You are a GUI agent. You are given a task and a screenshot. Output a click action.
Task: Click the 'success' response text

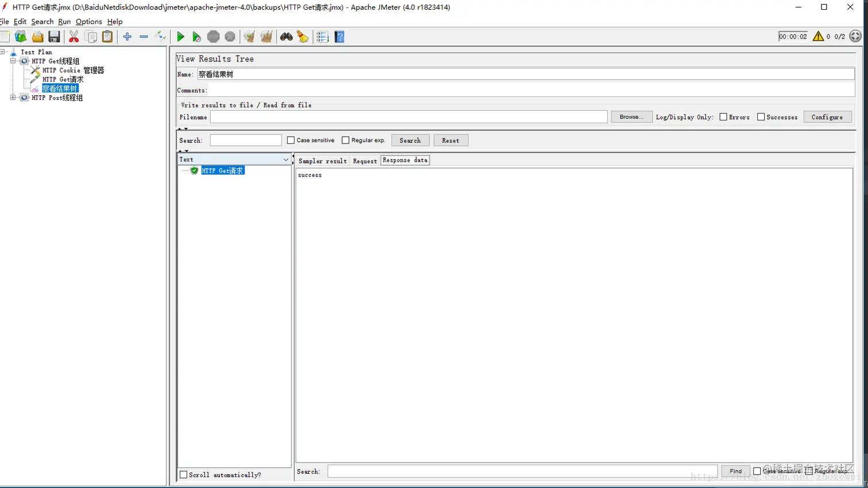310,175
